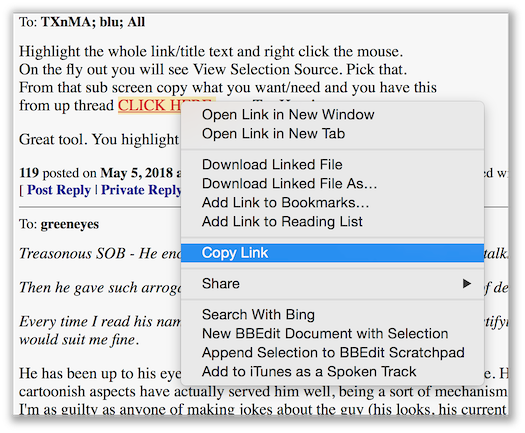Image resolution: width=525 pixels, height=433 pixels.
Task: Click the greeneyes recipient name
Action: click(70, 224)
